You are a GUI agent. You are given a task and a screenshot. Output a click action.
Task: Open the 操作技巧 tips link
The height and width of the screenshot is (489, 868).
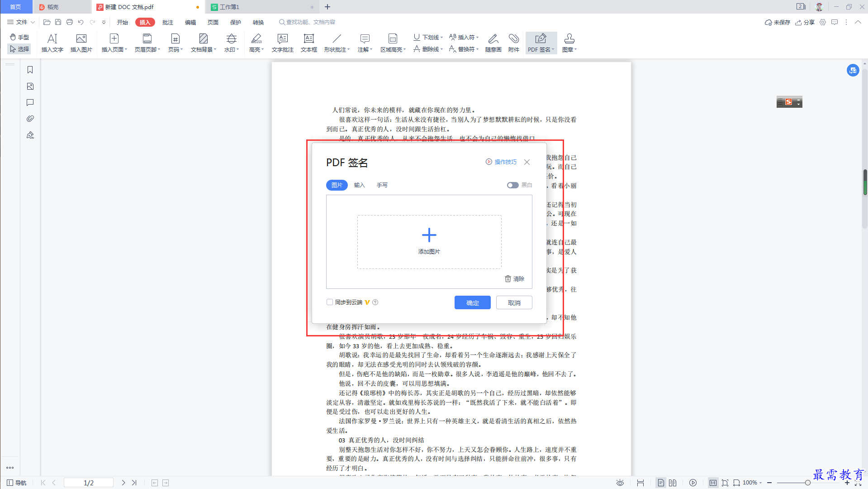501,162
